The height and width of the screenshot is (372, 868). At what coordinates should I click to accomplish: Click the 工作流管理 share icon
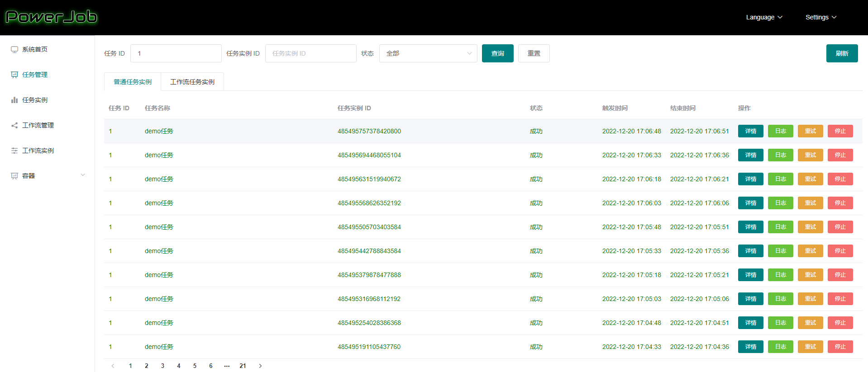pyautogui.click(x=14, y=125)
